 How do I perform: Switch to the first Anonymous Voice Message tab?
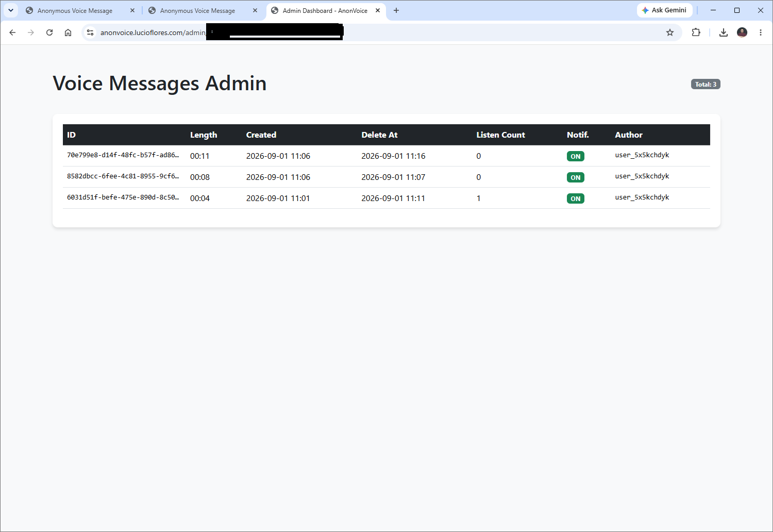(75, 10)
